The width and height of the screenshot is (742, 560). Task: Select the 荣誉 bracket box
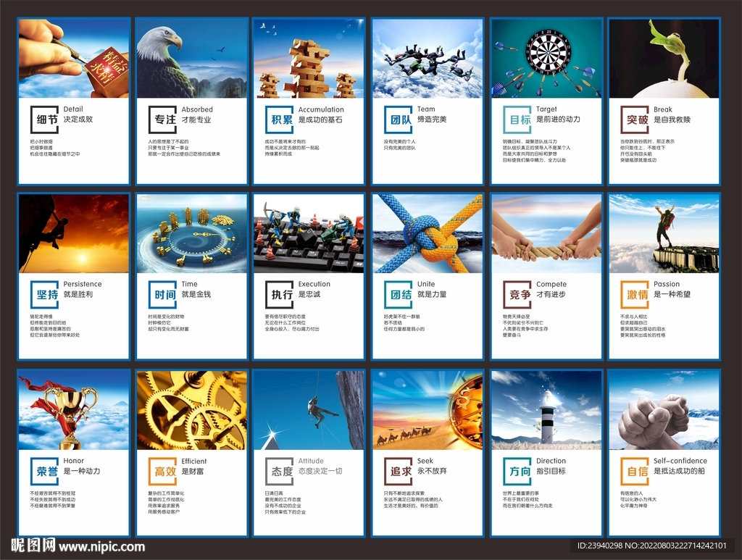click(45, 471)
